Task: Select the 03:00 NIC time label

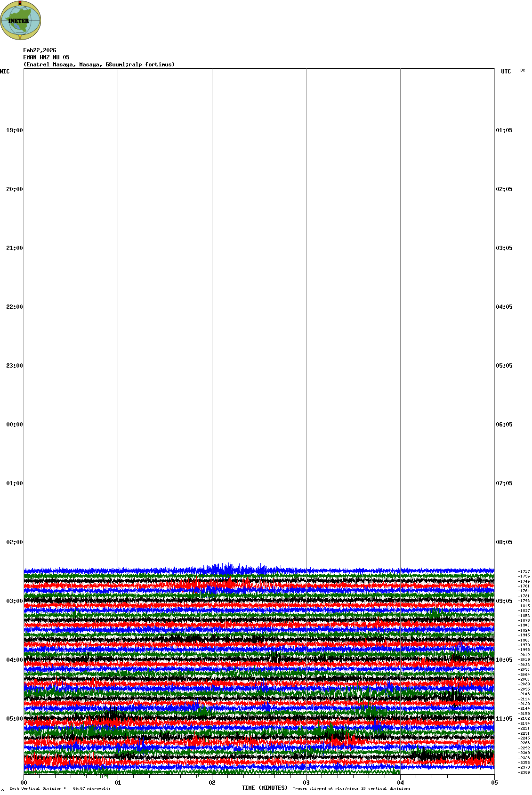Action: tap(14, 601)
